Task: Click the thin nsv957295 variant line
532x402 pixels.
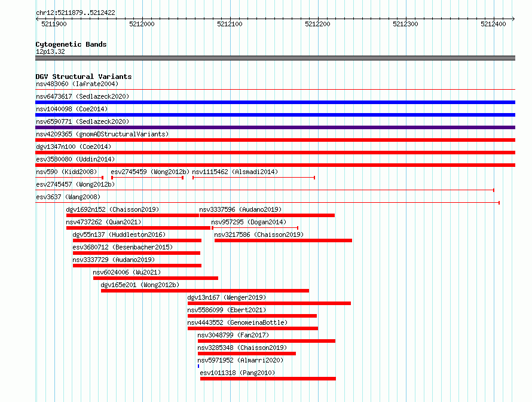Action: pyautogui.click(x=255, y=228)
